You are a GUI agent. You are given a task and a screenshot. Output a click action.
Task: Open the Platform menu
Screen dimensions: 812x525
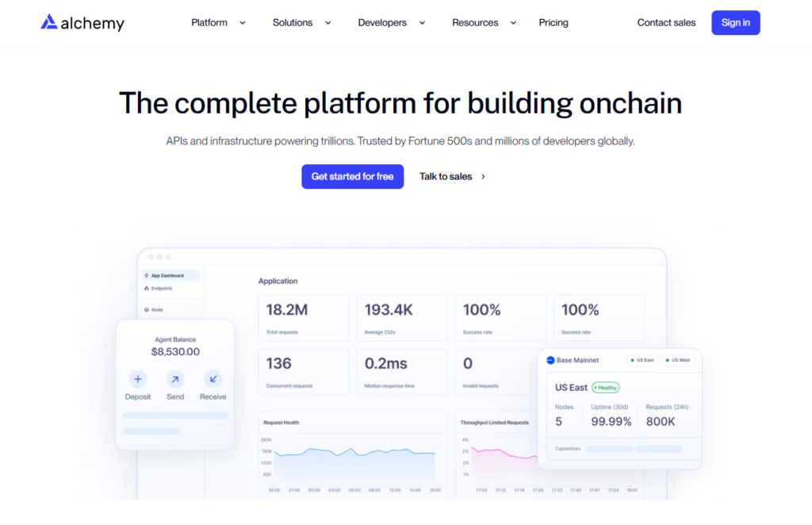pyautogui.click(x=209, y=23)
